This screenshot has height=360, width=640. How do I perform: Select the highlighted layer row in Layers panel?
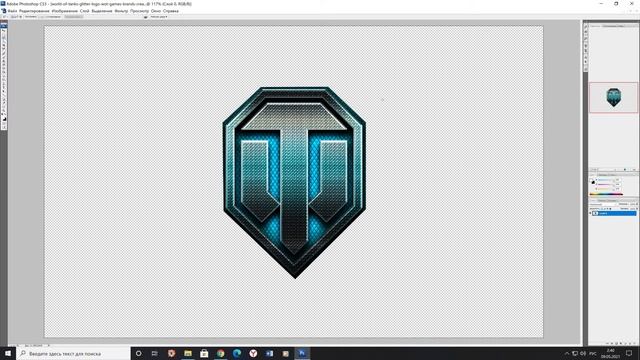point(614,213)
